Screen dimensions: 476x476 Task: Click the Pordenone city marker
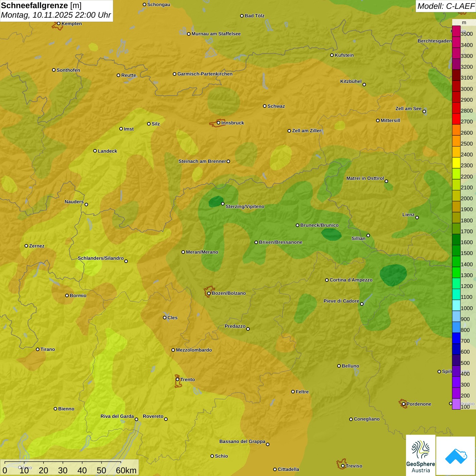(404, 404)
